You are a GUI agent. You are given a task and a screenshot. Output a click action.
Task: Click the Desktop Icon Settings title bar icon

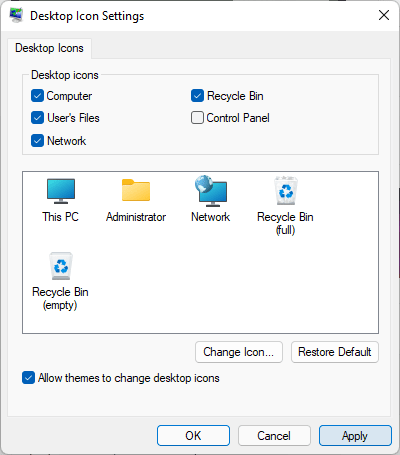click(16, 15)
